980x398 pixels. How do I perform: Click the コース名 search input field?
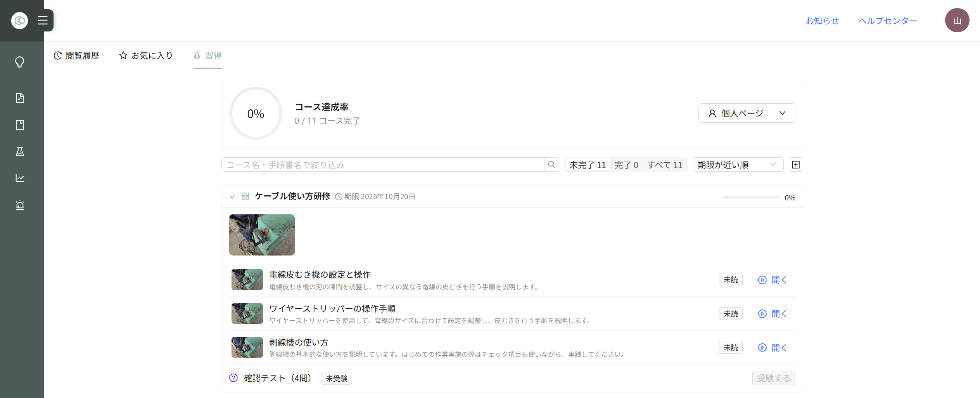coord(383,165)
